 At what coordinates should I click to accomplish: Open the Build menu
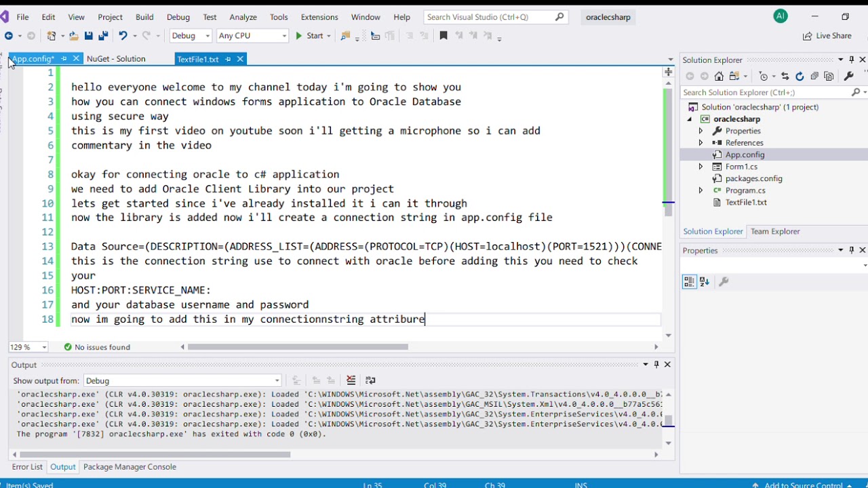click(144, 17)
